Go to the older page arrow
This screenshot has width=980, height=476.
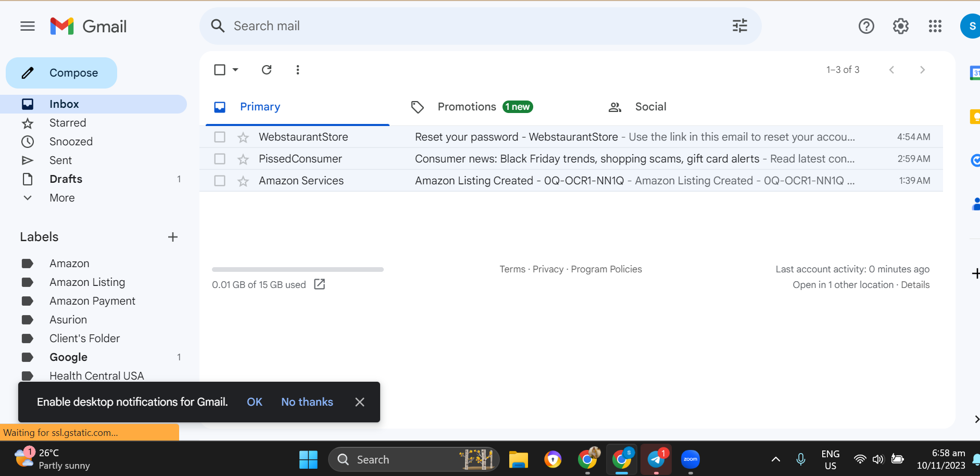point(922,70)
